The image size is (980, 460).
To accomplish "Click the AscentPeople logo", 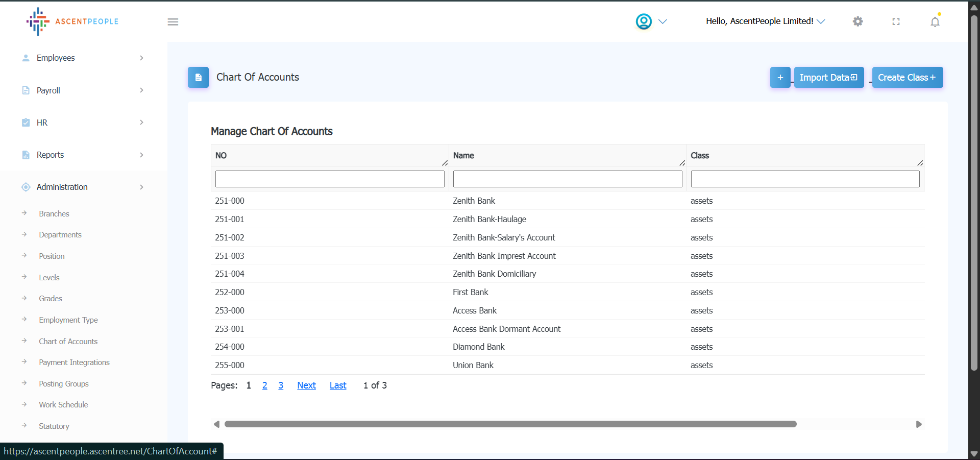I will (72, 21).
